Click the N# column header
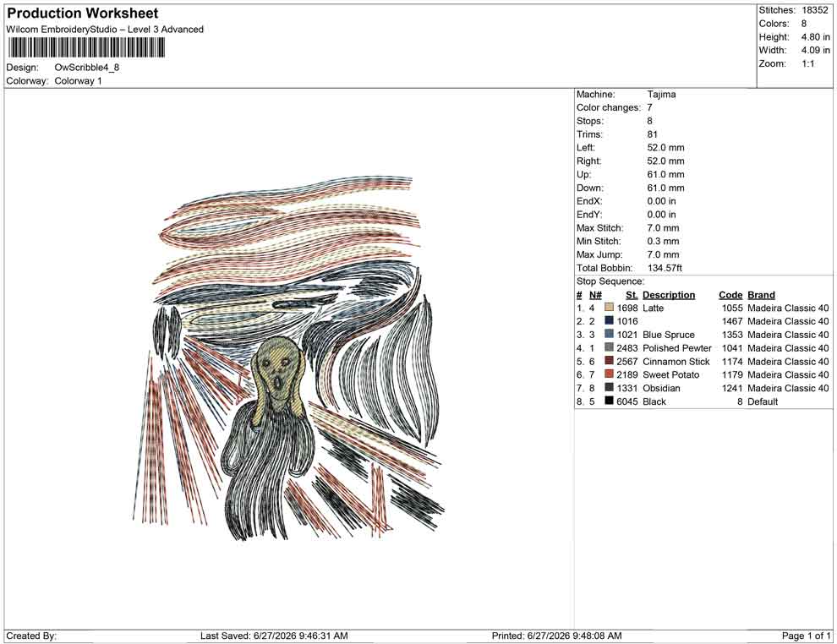Screen dimensions: 837x644 coord(595,295)
